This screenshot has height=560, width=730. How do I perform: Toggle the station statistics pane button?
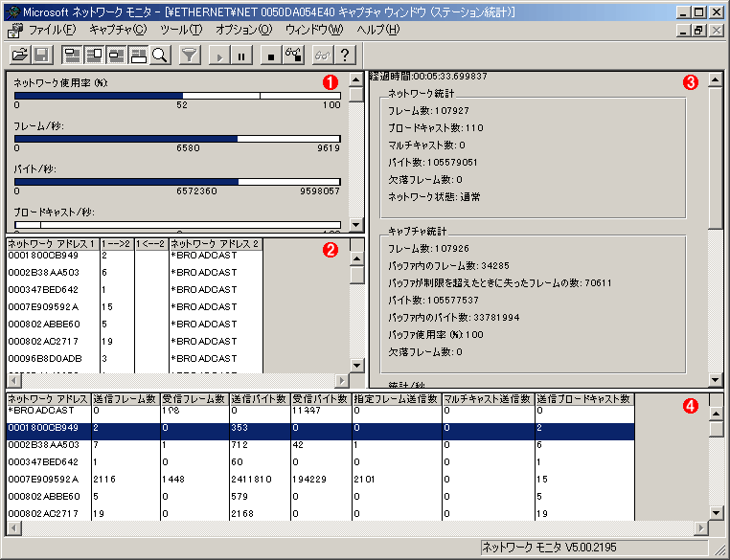click(138, 55)
